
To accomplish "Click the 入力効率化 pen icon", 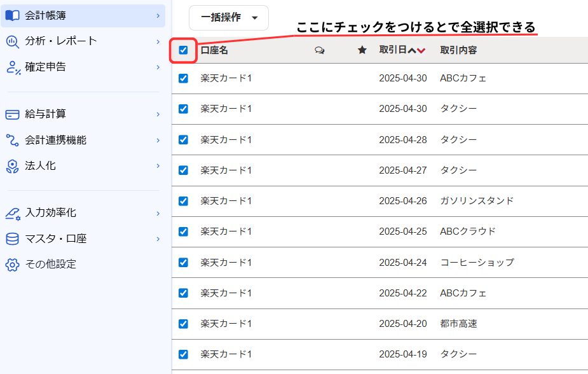I will tap(12, 213).
